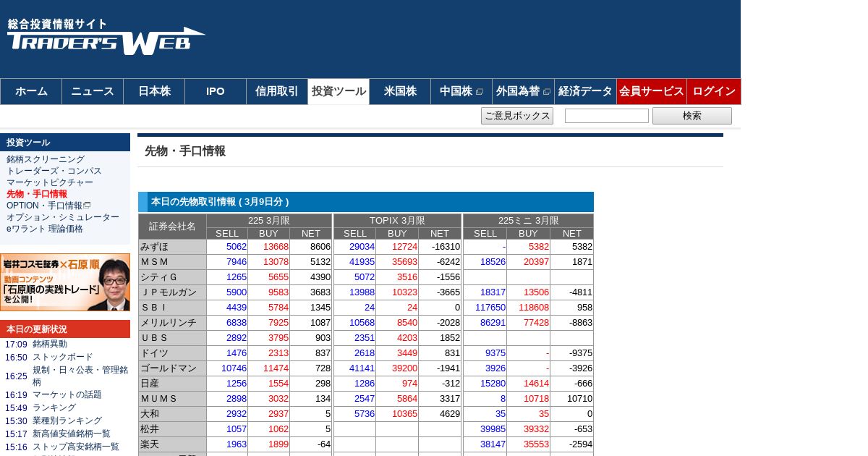868x456 pixels.
Task: Open ランキング update from 15:49
Action: (x=54, y=408)
